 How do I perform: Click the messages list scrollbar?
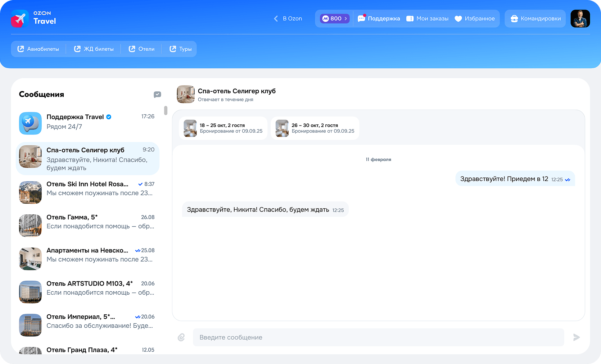pos(166,110)
